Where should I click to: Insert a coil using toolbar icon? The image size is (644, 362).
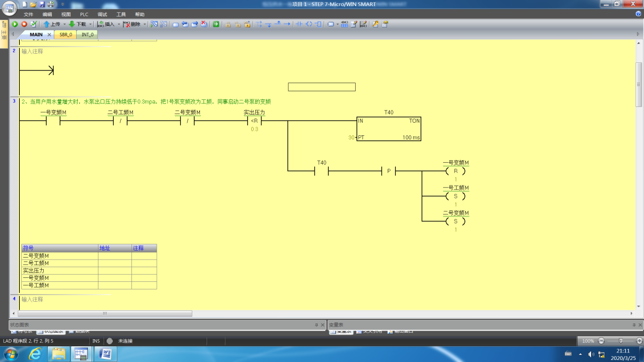(309, 24)
